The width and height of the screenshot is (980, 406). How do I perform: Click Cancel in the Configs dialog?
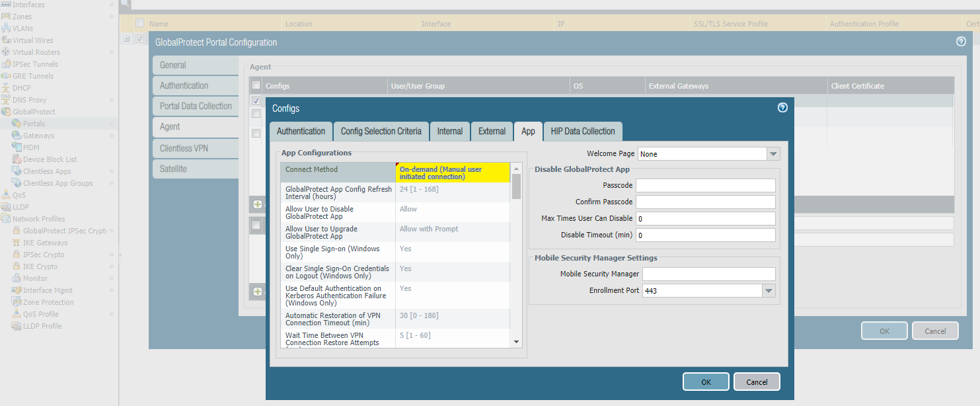(x=757, y=382)
